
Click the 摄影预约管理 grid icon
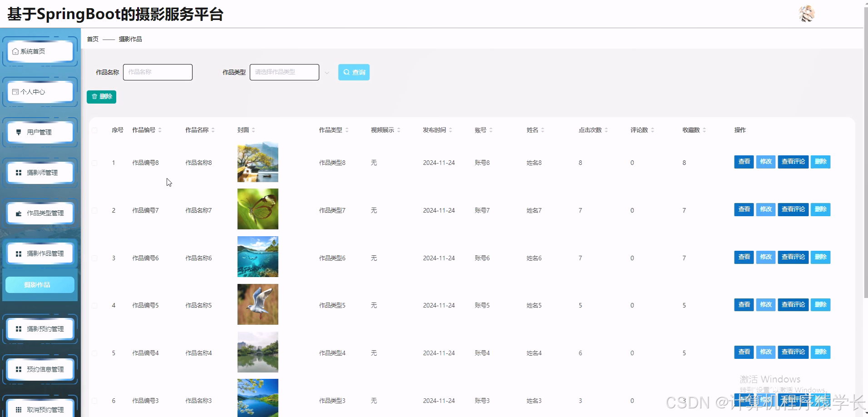[18, 328]
